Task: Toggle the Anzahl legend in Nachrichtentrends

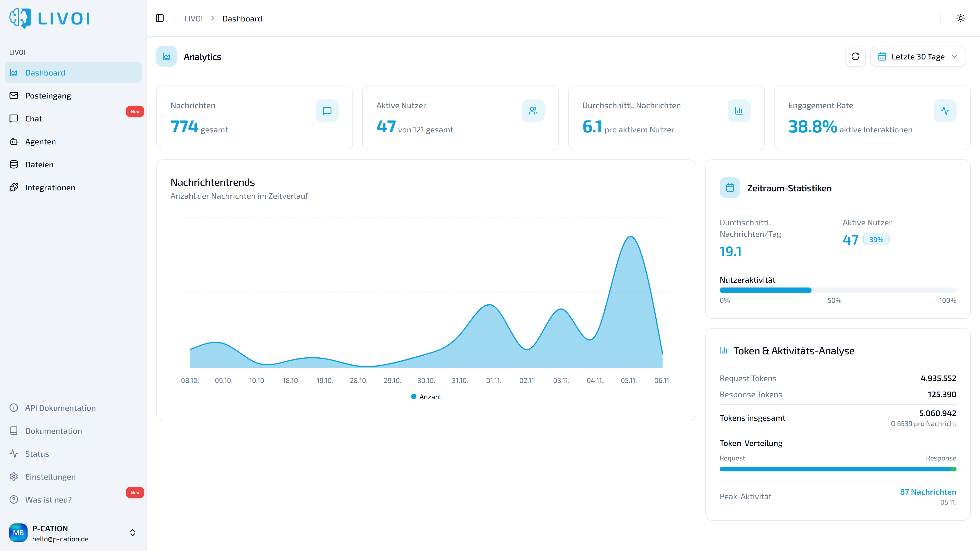Action: pyautogui.click(x=426, y=396)
